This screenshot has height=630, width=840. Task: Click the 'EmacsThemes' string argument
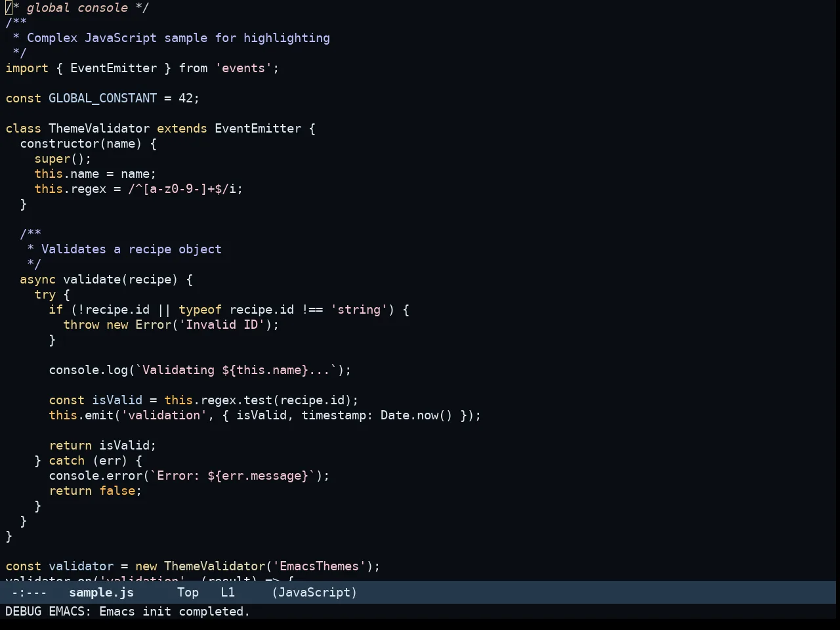coord(320,566)
